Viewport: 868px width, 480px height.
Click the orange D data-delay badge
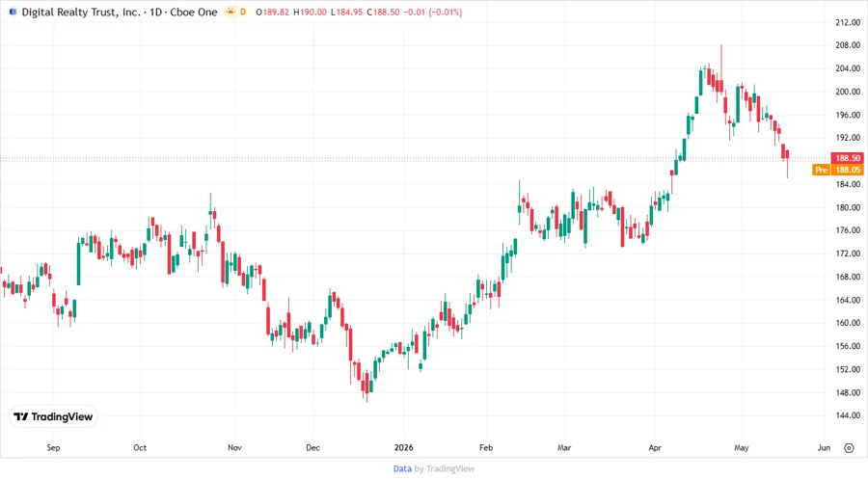243,12
